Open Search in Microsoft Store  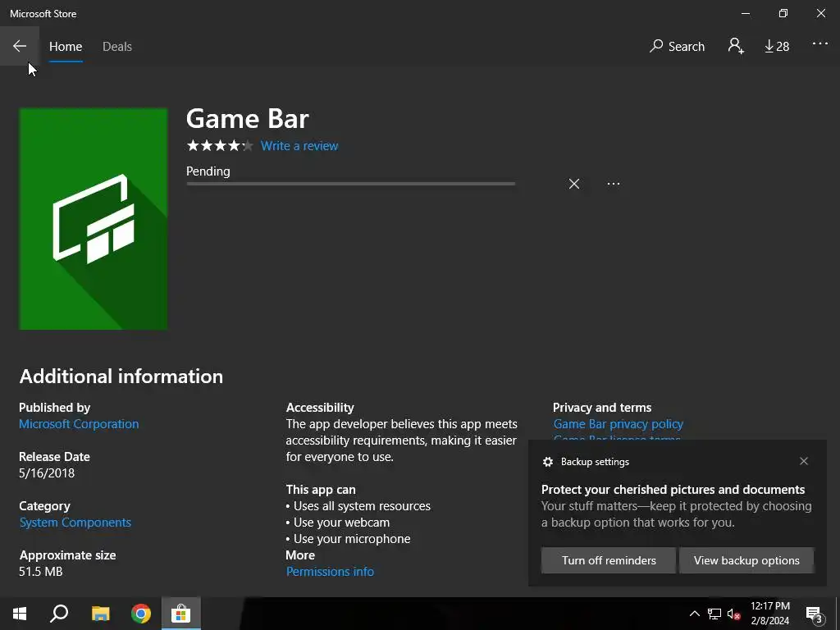[677, 47]
